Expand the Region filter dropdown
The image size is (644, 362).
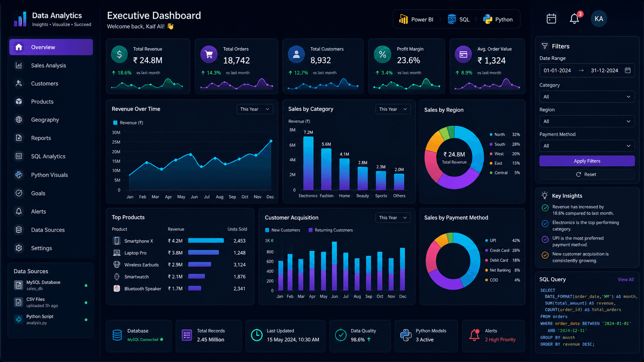(587, 122)
